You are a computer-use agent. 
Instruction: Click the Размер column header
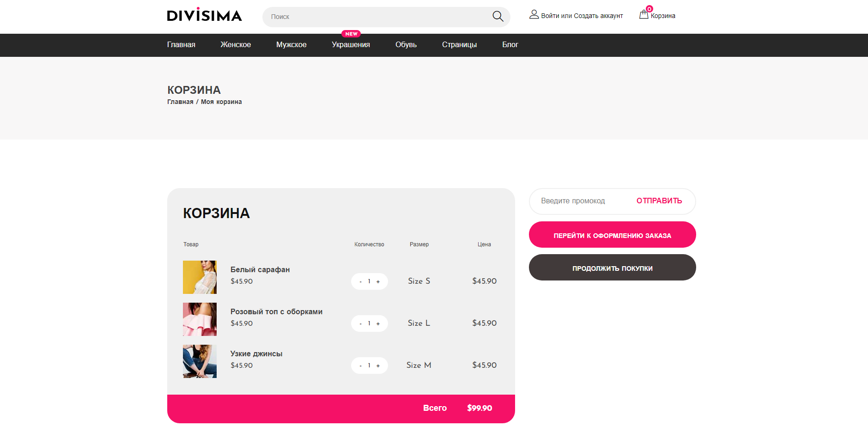419,244
